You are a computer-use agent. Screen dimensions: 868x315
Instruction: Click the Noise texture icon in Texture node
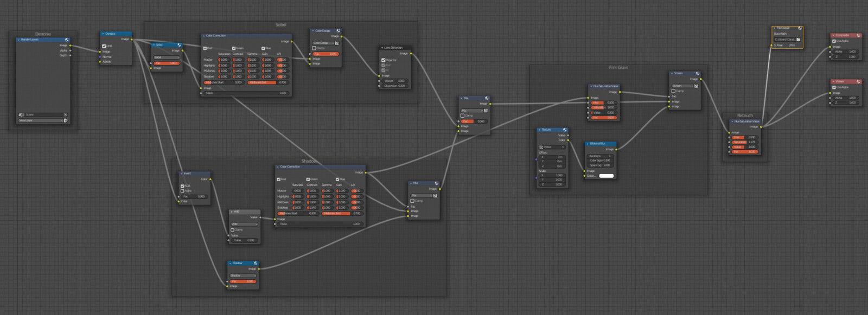[x=541, y=147]
